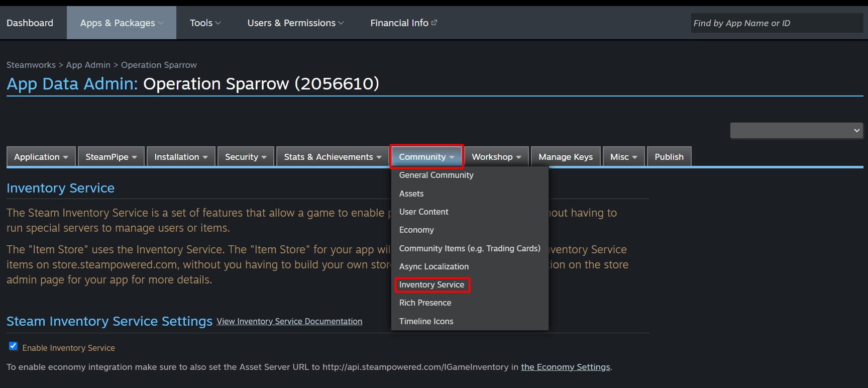Open Economy from Community menu

pos(470,230)
